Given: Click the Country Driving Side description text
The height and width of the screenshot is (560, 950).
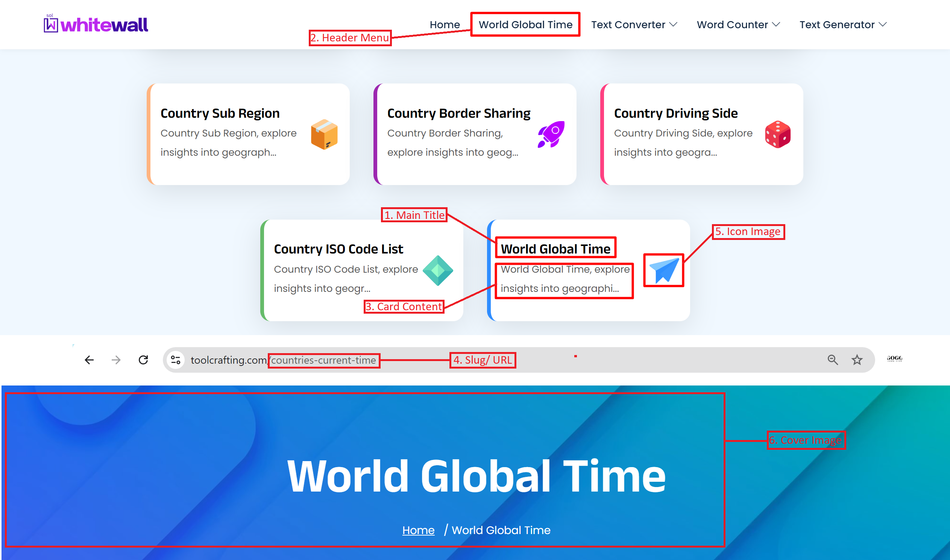Looking at the screenshot, I should click(683, 143).
